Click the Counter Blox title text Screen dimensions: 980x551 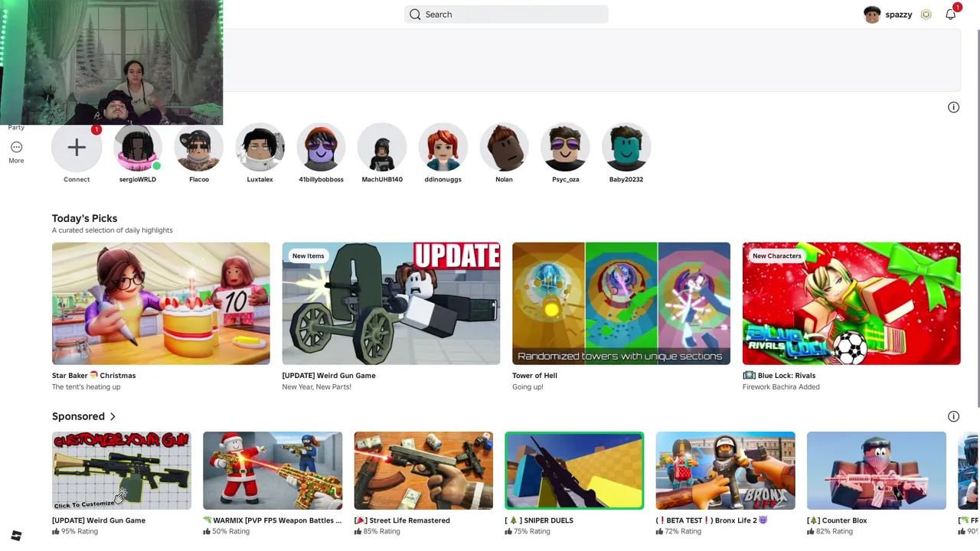(837, 520)
